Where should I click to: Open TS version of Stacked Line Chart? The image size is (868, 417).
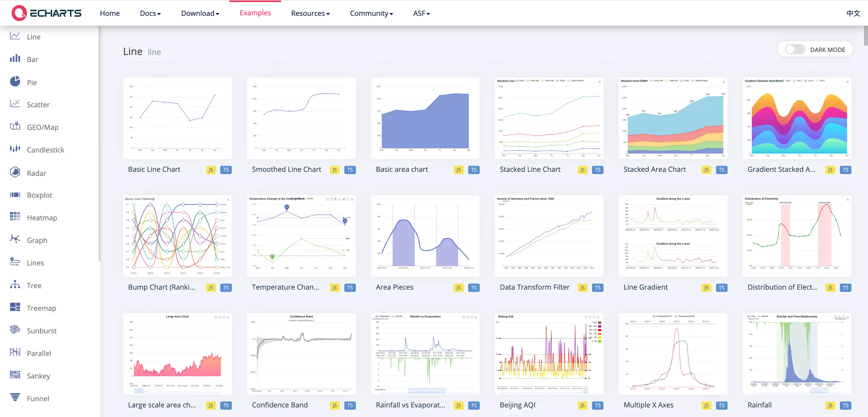pyautogui.click(x=598, y=170)
